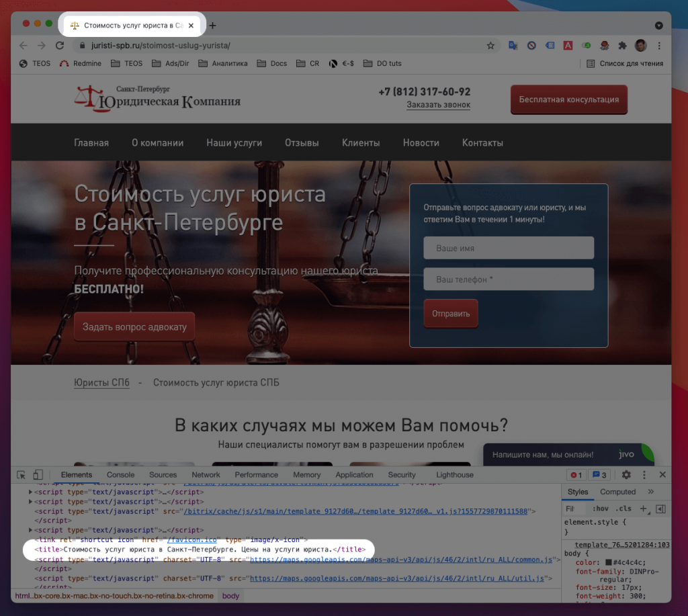Click the browser Forward arrow
This screenshot has height=616, width=688.
tap(41, 46)
